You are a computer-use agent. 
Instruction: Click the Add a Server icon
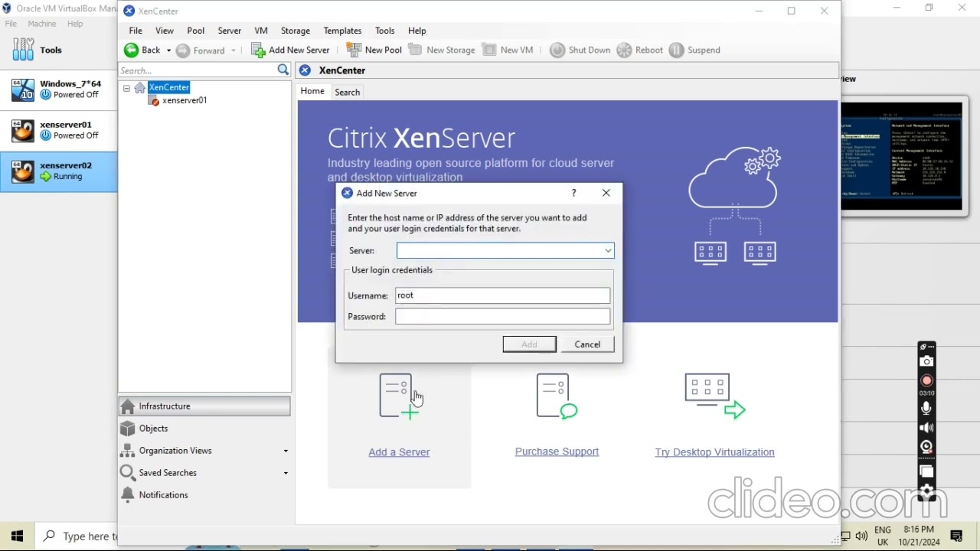pos(399,396)
